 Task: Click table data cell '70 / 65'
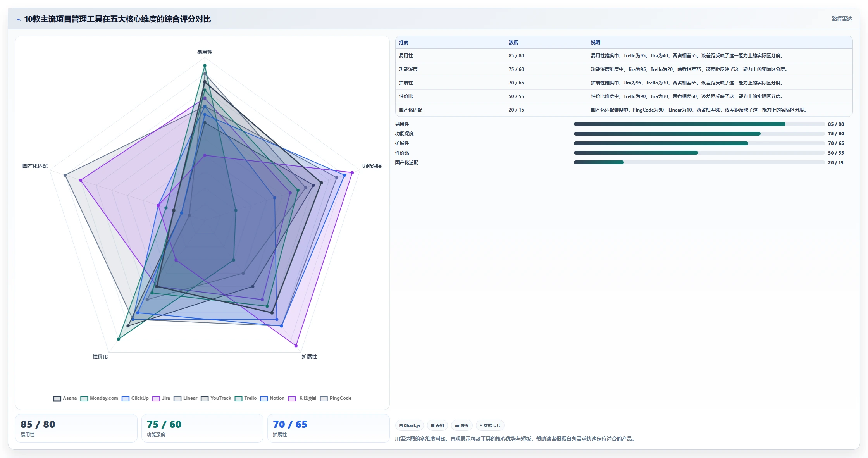pos(516,83)
